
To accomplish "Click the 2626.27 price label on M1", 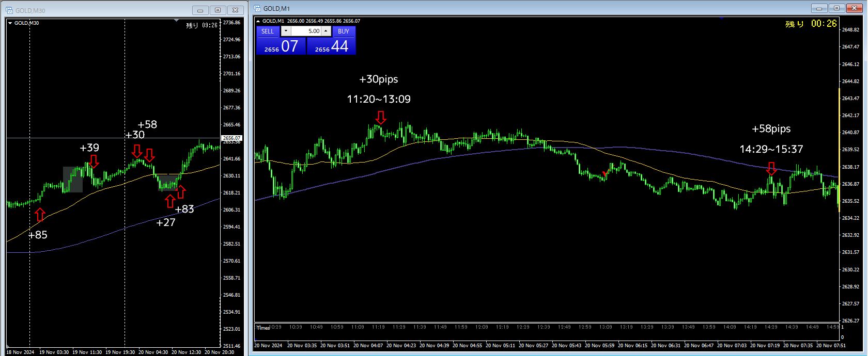I will tap(850, 321).
